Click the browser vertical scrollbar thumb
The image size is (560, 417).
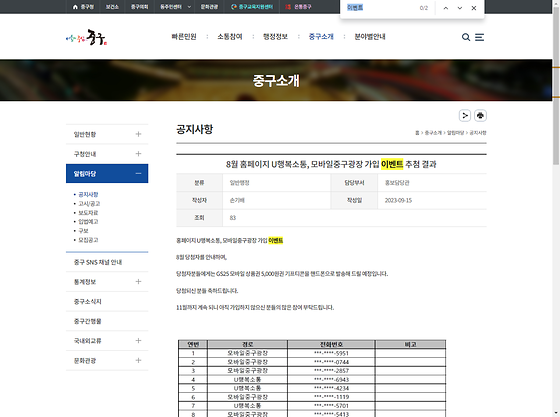click(x=556, y=86)
